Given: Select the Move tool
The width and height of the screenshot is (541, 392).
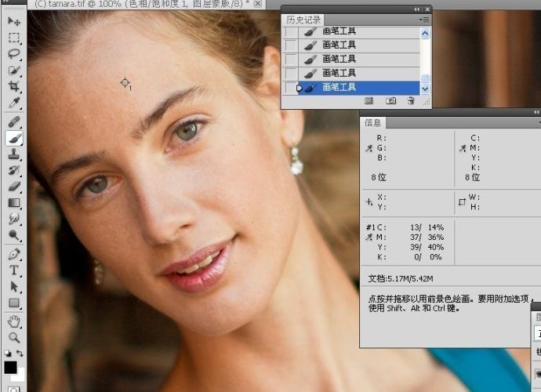Looking at the screenshot, I should click(14, 21).
